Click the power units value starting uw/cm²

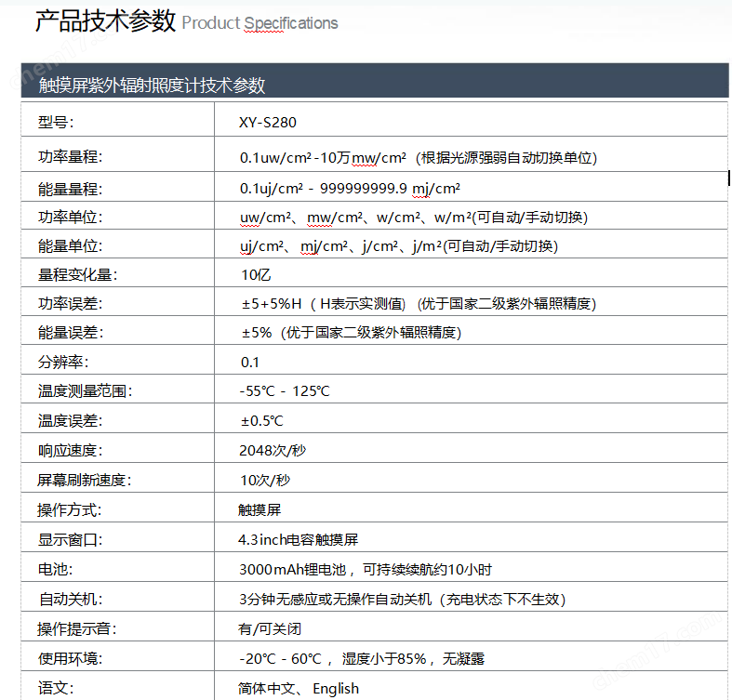414,218
